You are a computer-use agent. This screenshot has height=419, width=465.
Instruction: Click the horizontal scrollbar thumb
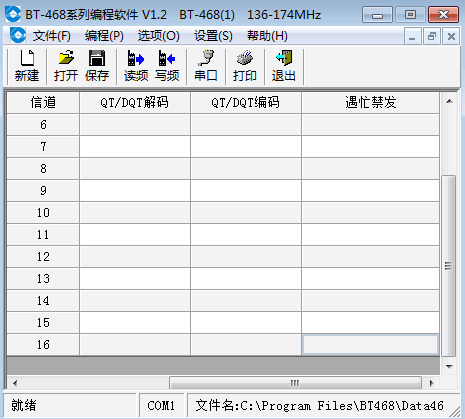click(295, 383)
